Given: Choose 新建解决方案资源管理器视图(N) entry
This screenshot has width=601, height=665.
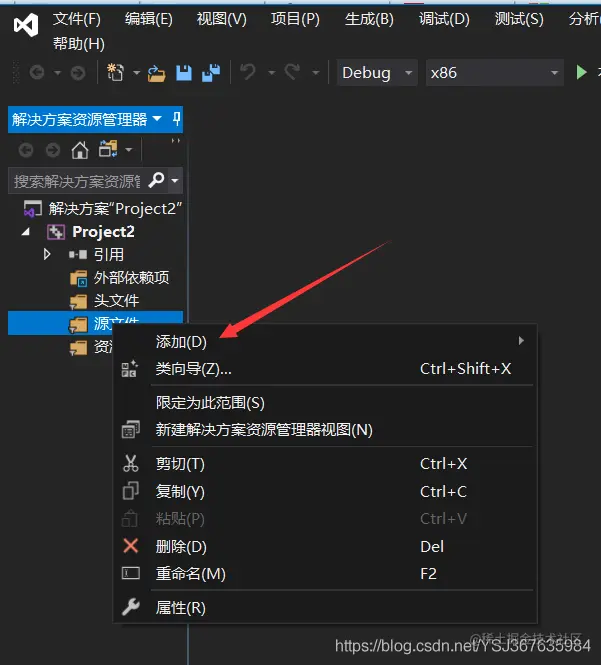Looking at the screenshot, I should [325, 430].
